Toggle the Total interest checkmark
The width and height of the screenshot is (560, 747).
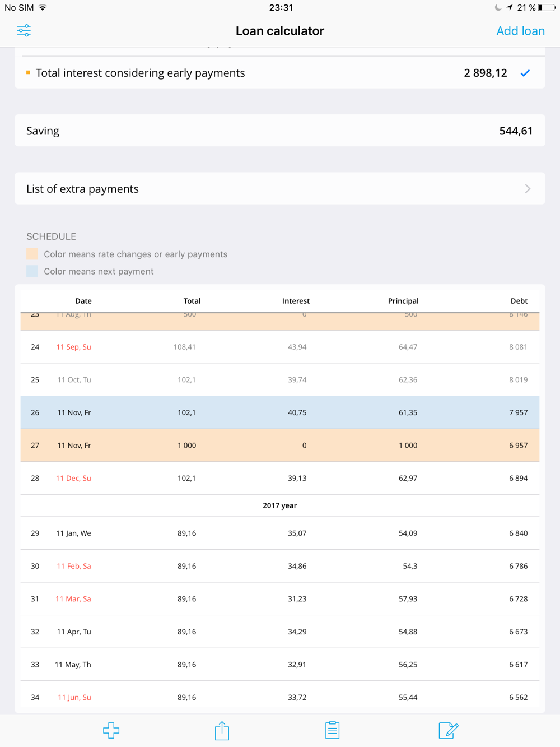[x=525, y=73]
